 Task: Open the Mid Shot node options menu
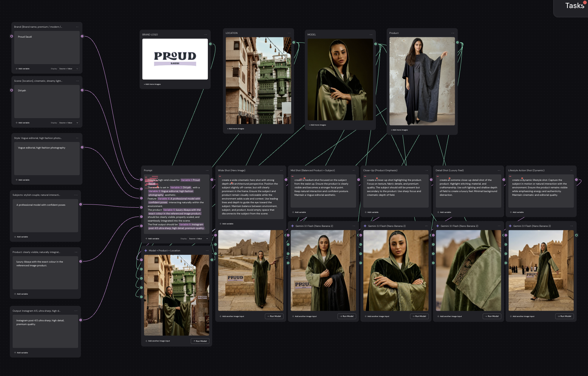(x=354, y=170)
